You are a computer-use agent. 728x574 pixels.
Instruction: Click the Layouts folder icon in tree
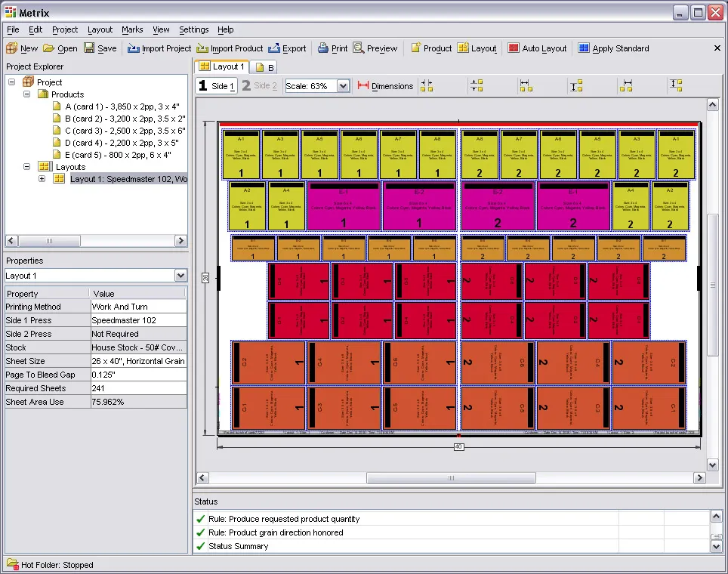pos(45,166)
